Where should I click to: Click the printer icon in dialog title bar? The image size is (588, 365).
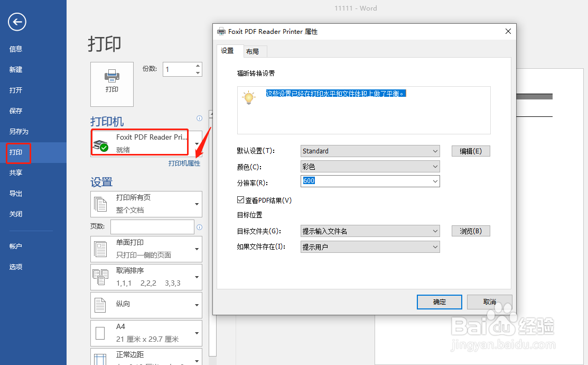coord(221,32)
